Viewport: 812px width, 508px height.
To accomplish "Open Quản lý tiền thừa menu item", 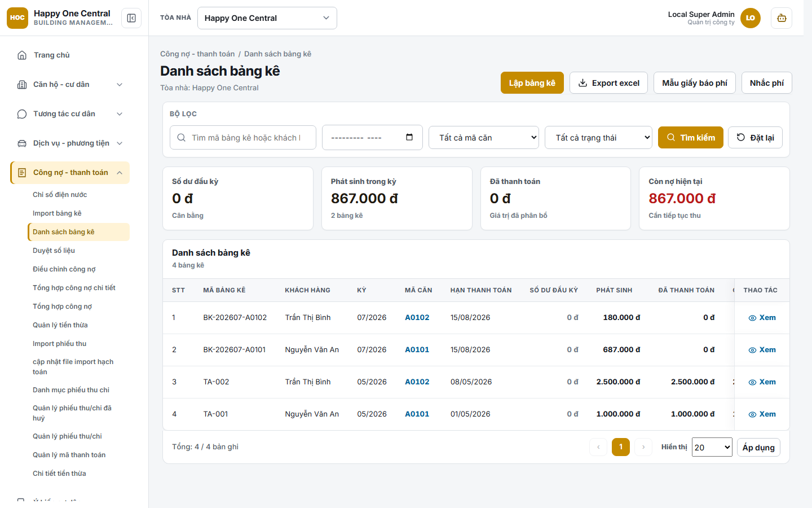I will point(78,325).
